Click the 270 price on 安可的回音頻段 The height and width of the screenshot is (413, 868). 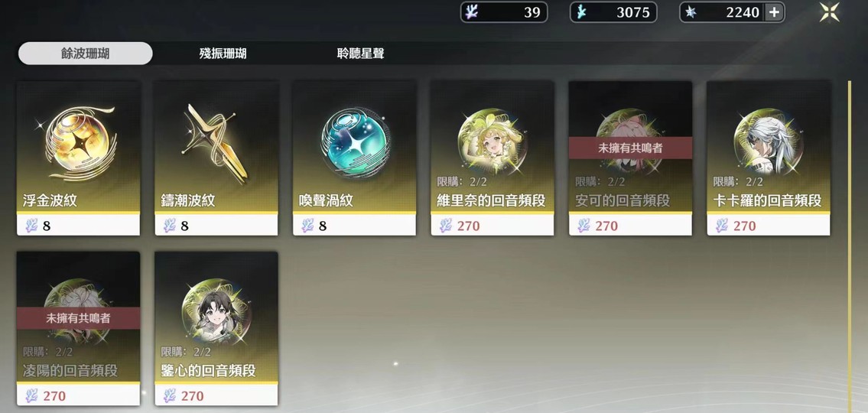(606, 226)
